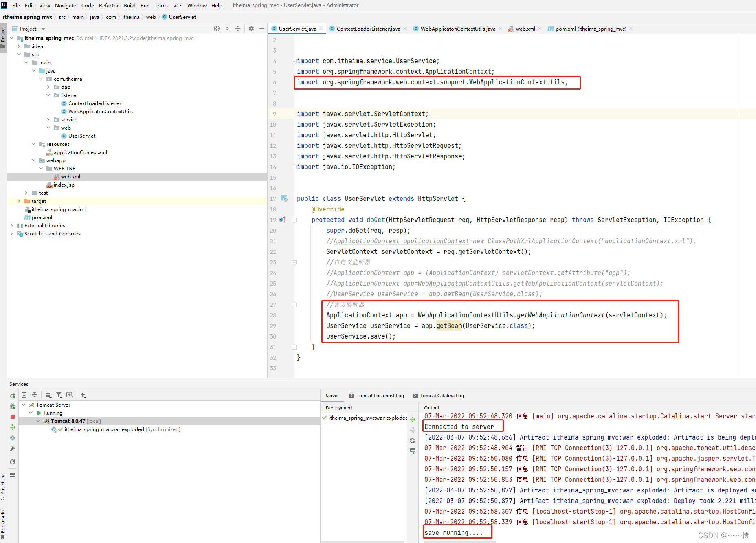Switch to ContextLoaderListener.java tab
The height and width of the screenshot is (543, 756).
pos(368,29)
